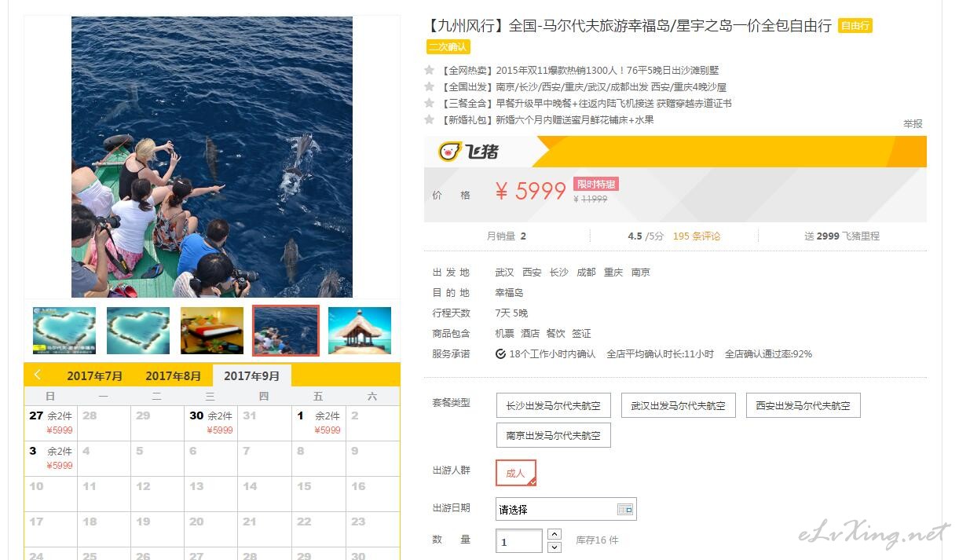
Task: Choose 西安出发马尔代夫航空 package
Action: (x=803, y=406)
